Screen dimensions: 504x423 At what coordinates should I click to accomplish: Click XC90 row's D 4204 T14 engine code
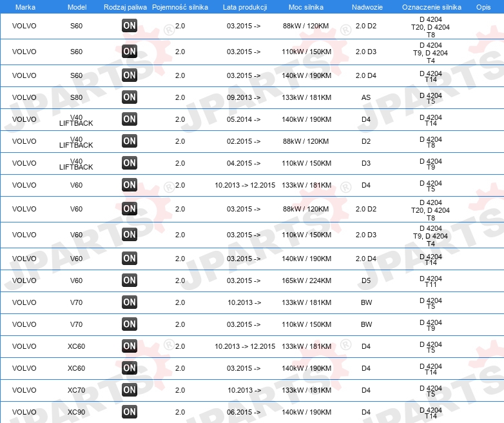(431, 413)
